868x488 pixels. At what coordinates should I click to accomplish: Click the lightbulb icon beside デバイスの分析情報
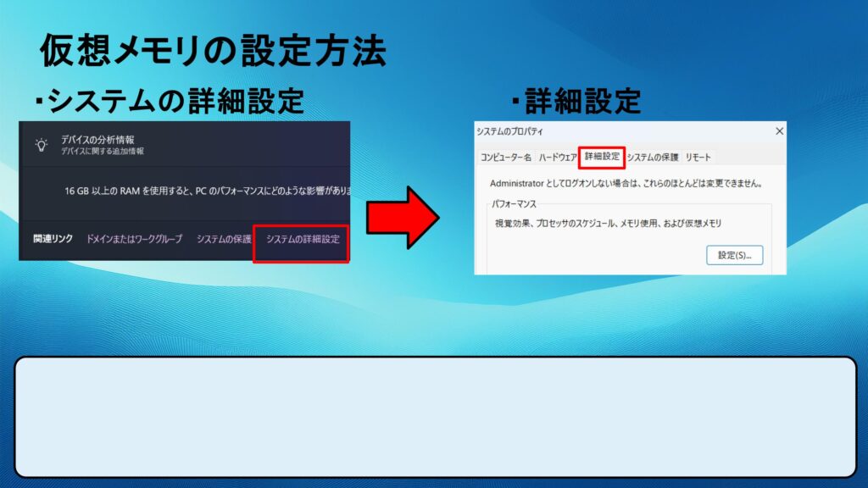click(41, 144)
